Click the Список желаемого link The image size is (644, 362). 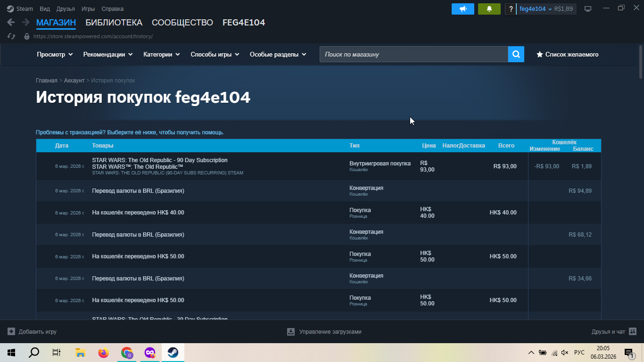pos(572,54)
